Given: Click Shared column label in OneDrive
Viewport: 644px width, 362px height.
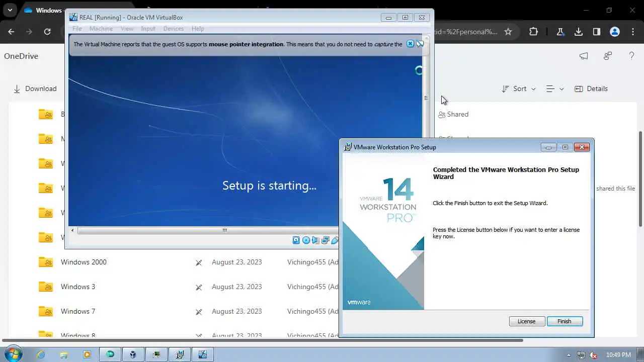Looking at the screenshot, I should (x=453, y=115).
